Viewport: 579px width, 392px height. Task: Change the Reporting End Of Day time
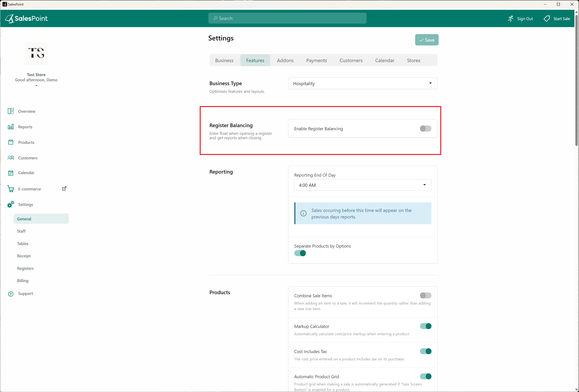pyautogui.click(x=362, y=185)
